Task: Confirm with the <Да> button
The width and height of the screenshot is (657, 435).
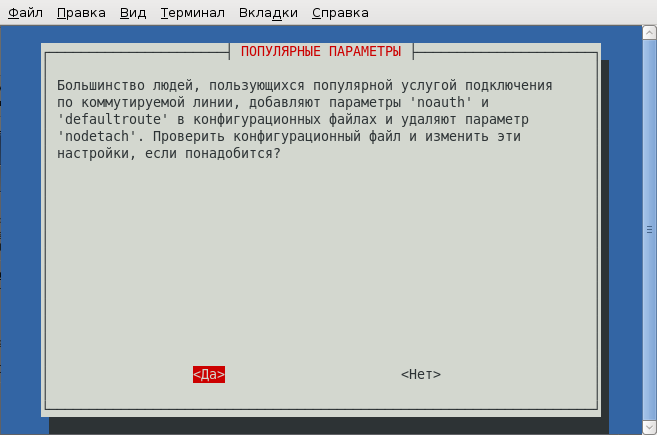Action: click(209, 374)
